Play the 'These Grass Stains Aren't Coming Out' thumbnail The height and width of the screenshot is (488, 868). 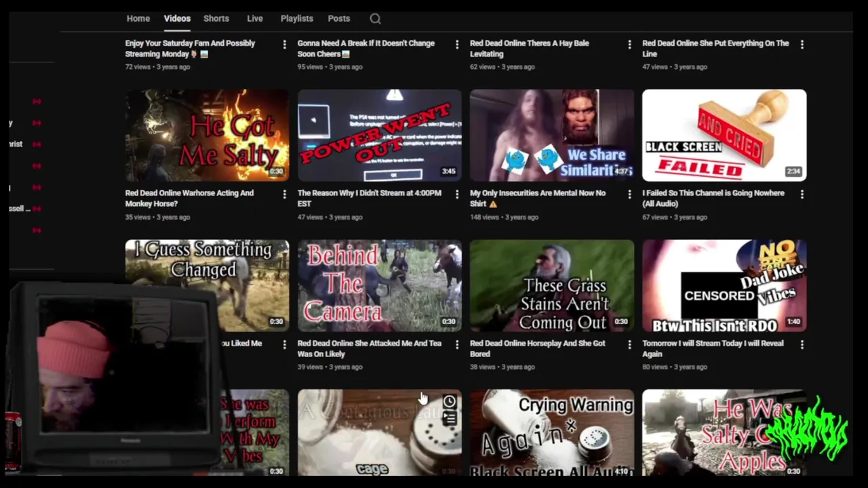pos(552,285)
